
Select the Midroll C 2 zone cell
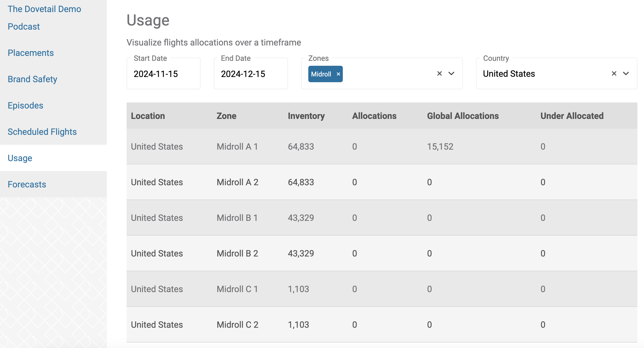point(238,325)
